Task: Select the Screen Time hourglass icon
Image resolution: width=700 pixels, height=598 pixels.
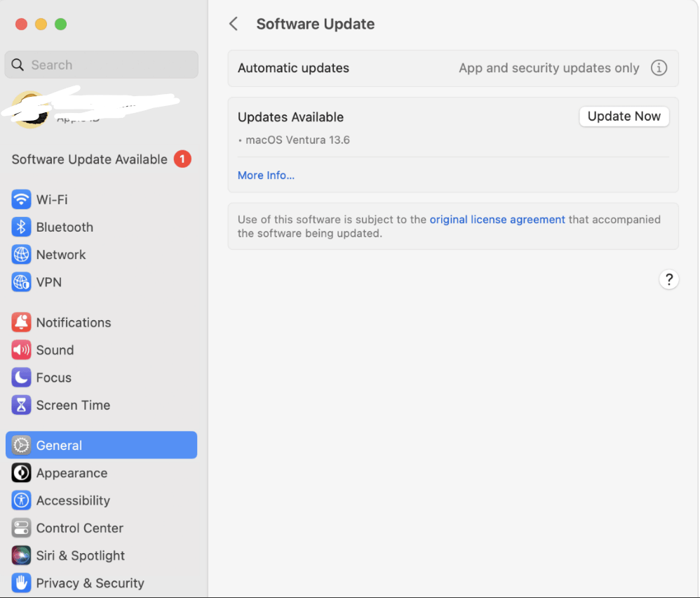Action: [21, 405]
